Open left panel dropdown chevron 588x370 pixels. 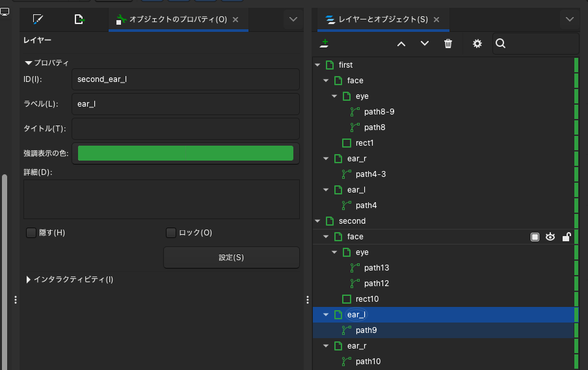click(x=293, y=19)
